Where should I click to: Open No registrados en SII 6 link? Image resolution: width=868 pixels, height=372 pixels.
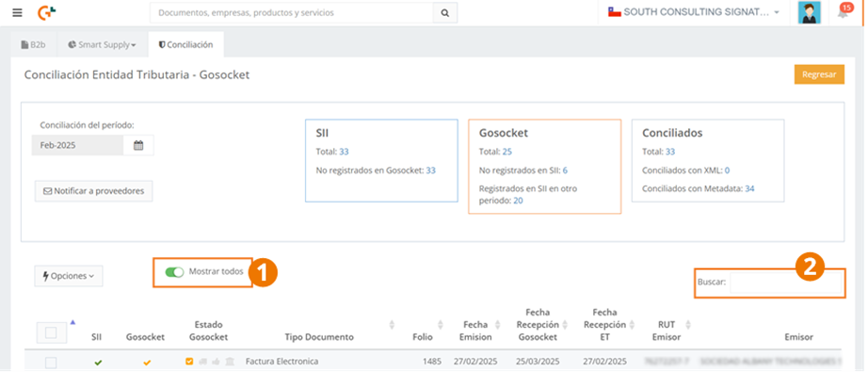[565, 170]
